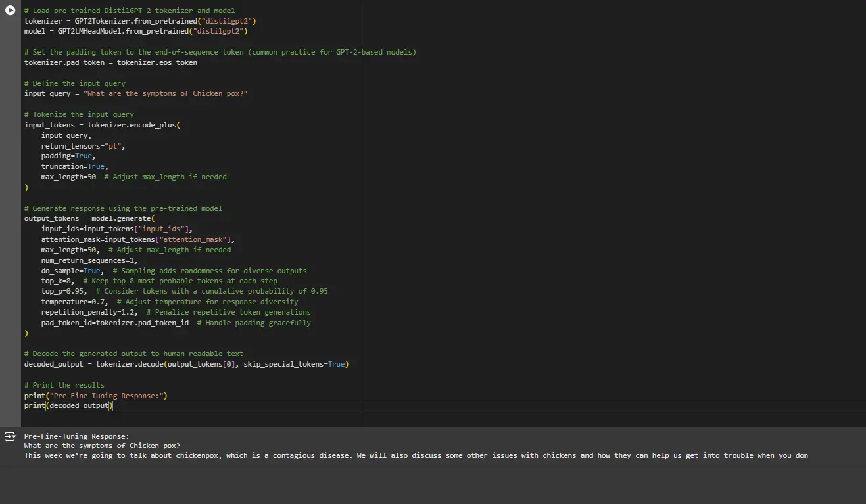
Task: Click the do_sample=True argument line
Action: [174, 271]
